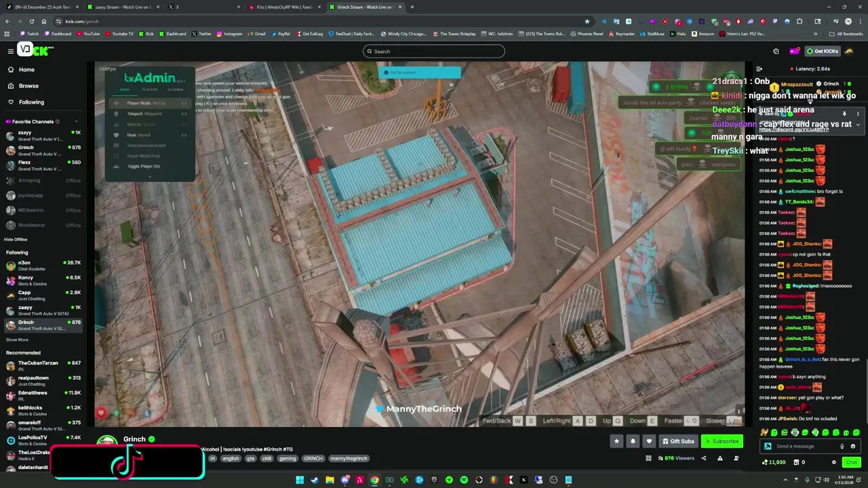
Task: Switch to the zaayy Stream browser tab
Action: point(123,7)
